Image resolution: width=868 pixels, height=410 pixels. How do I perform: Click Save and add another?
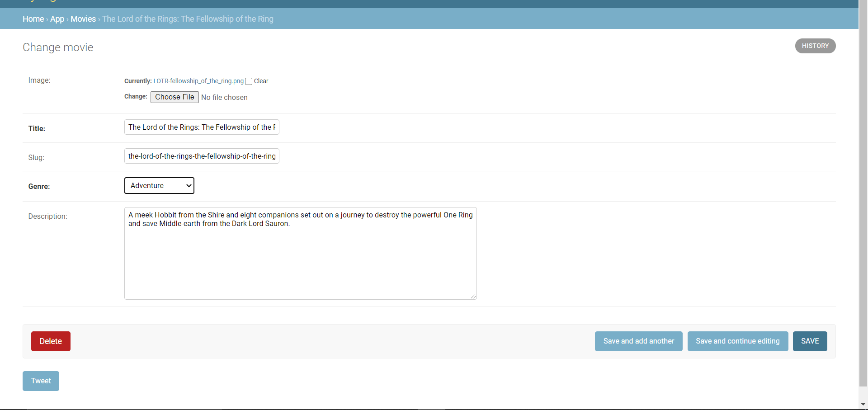638,341
